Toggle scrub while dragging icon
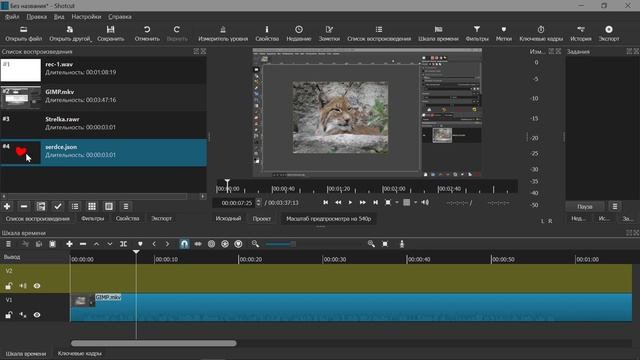The width and height of the screenshot is (640, 360). [x=198, y=244]
